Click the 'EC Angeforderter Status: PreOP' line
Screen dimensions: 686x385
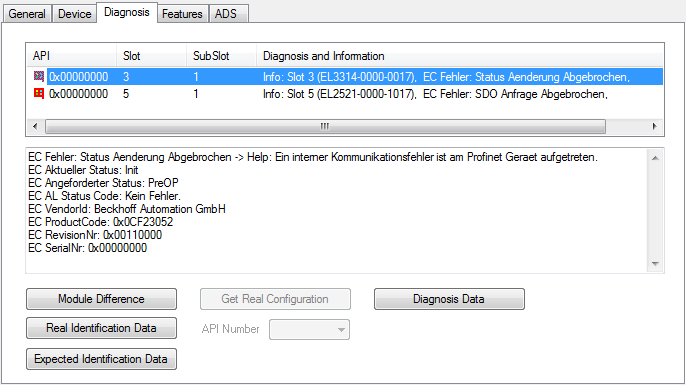103,183
